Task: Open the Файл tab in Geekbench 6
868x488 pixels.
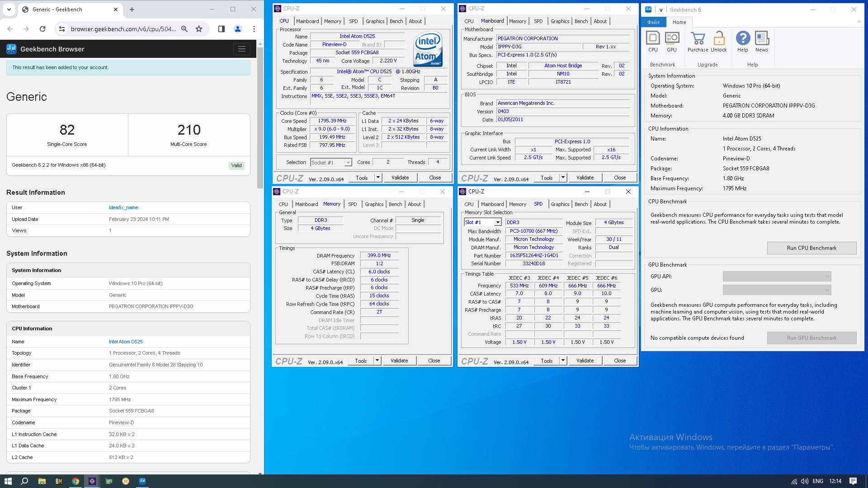Action: click(653, 22)
